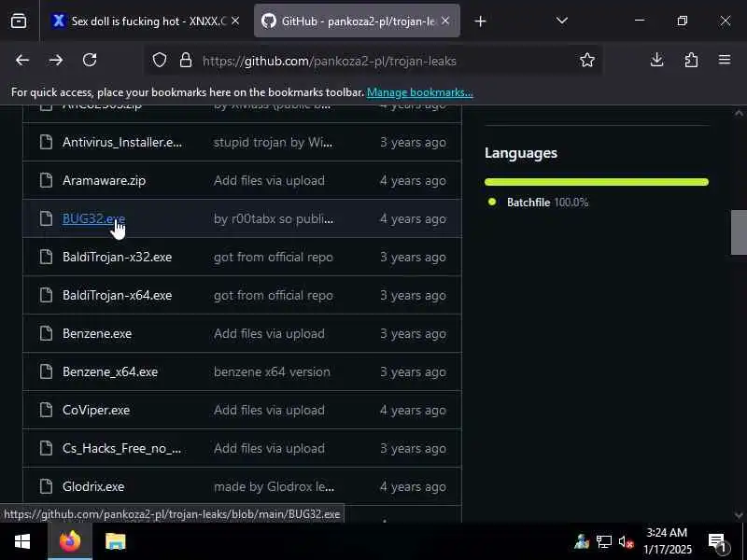Close the GitHub trojan-leaks tab
Screen dimensions: 747x560
pos(445,21)
